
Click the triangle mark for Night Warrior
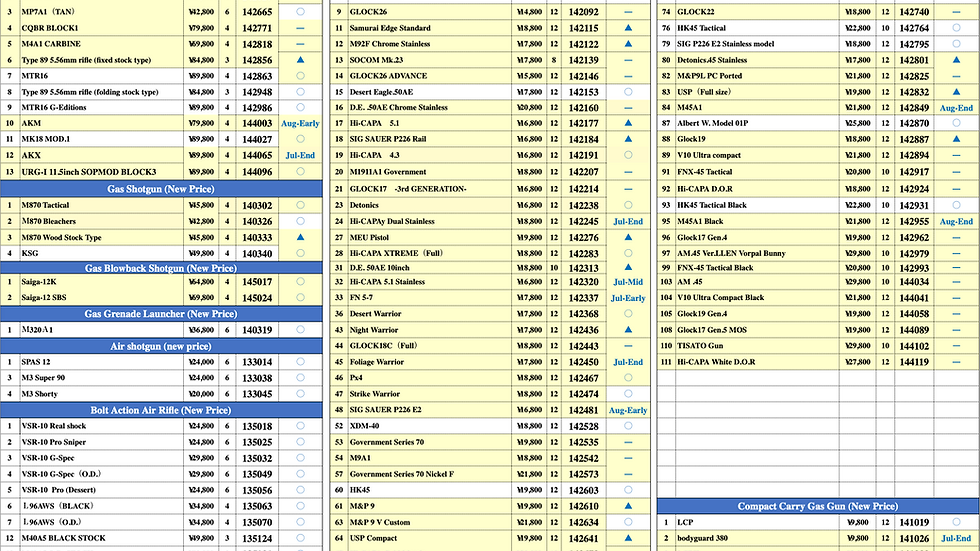click(x=628, y=330)
